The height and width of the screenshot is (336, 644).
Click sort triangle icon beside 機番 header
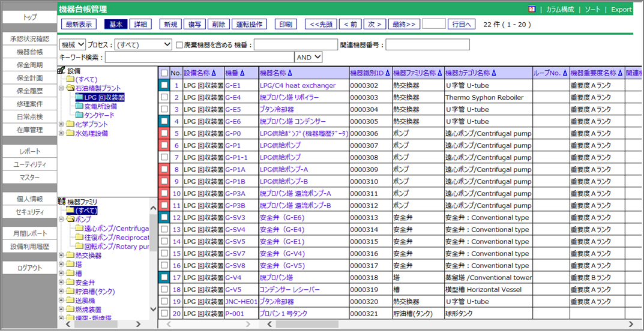click(x=242, y=73)
